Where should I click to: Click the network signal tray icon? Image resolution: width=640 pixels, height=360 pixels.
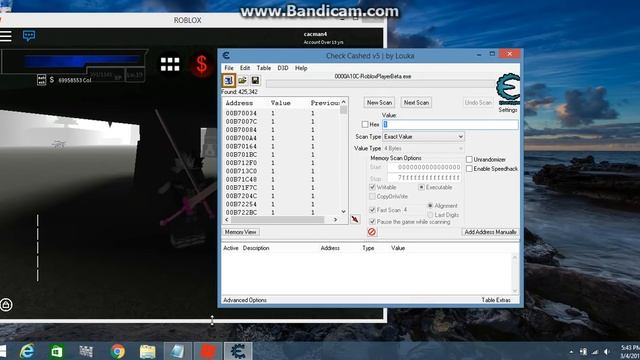point(595,351)
